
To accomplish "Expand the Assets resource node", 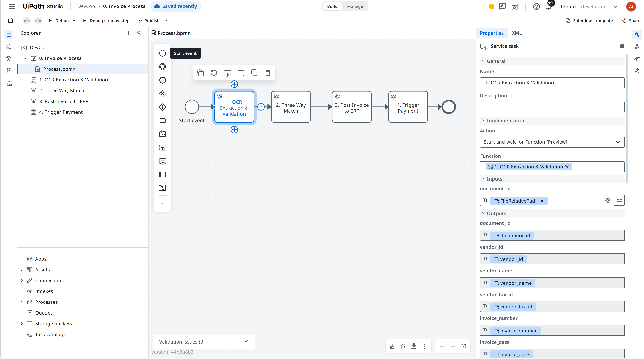I will pyautogui.click(x=22, y=270).
